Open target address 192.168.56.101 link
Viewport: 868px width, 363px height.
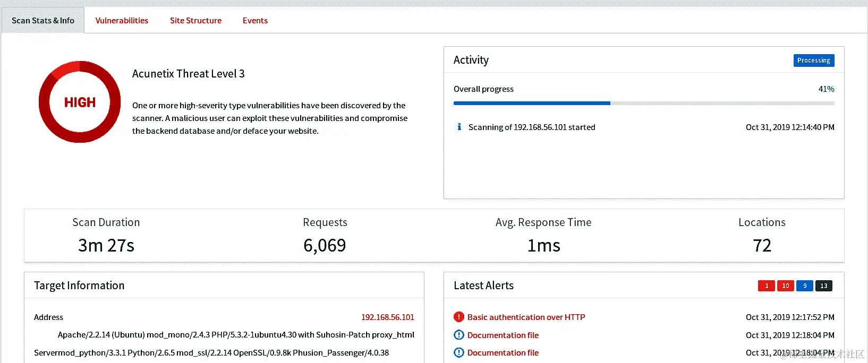click(x=388, y=317)
